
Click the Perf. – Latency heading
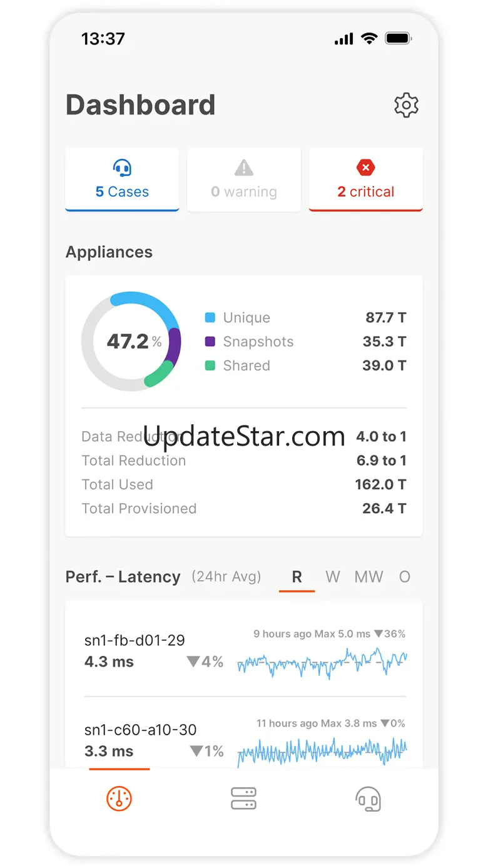pos(123,577)
